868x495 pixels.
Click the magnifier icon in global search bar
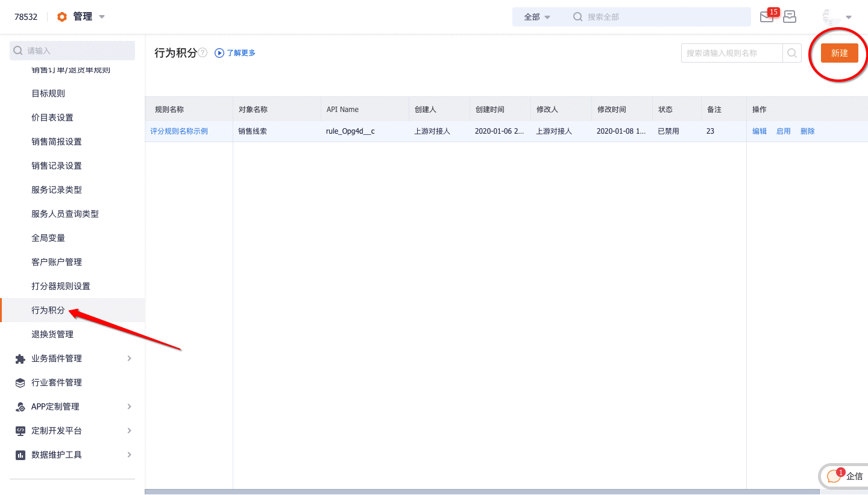(578, 17)
